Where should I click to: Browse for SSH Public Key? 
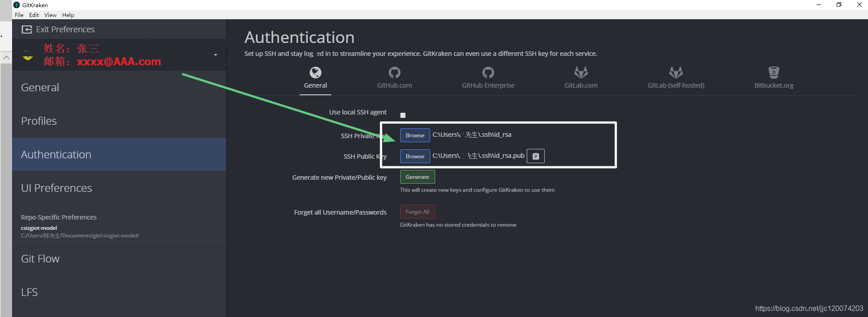415,156
